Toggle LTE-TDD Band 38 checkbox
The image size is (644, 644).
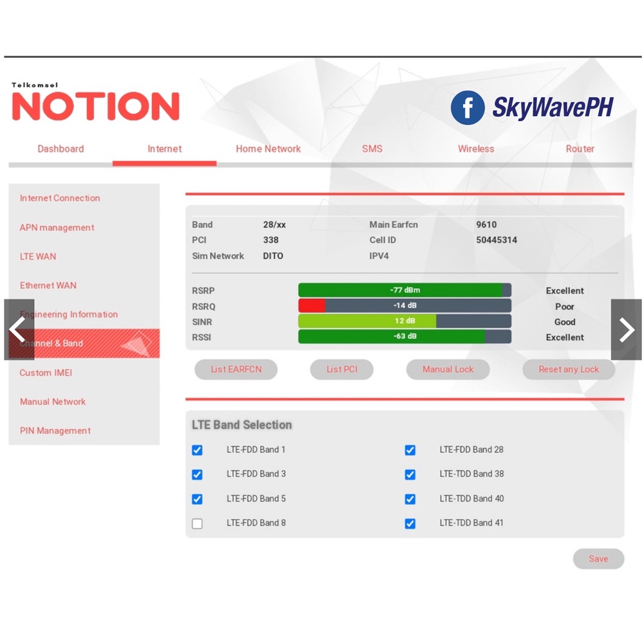(x=410, y=475)
